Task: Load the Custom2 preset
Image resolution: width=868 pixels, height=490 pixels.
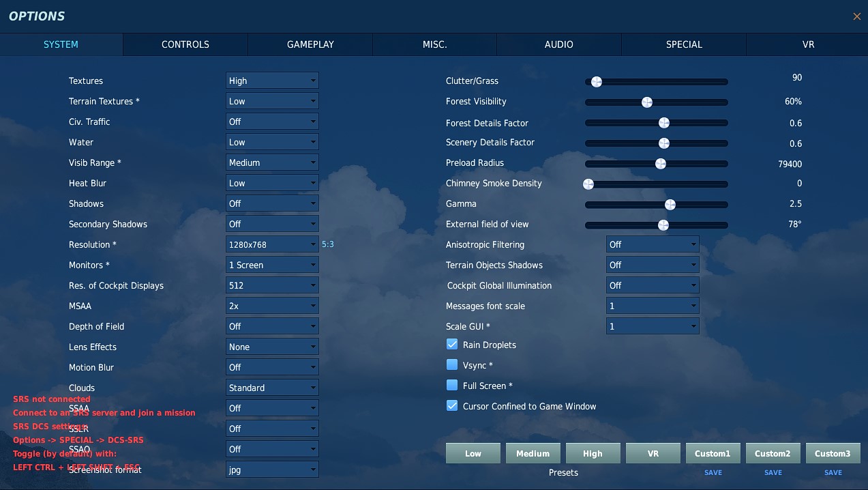Action: 773,453
